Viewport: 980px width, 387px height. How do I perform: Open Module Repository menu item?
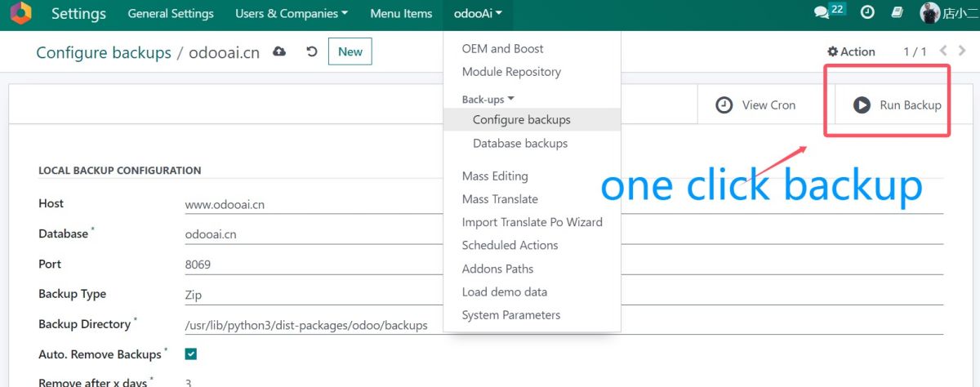511,72
